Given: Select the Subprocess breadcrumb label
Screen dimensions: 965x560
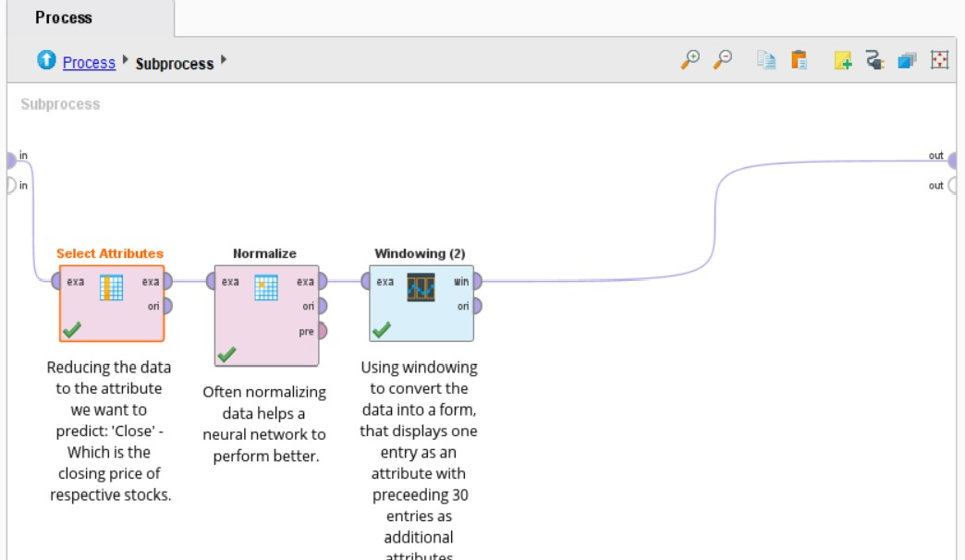Looking at the screenshot, I should tap(174, 64).
